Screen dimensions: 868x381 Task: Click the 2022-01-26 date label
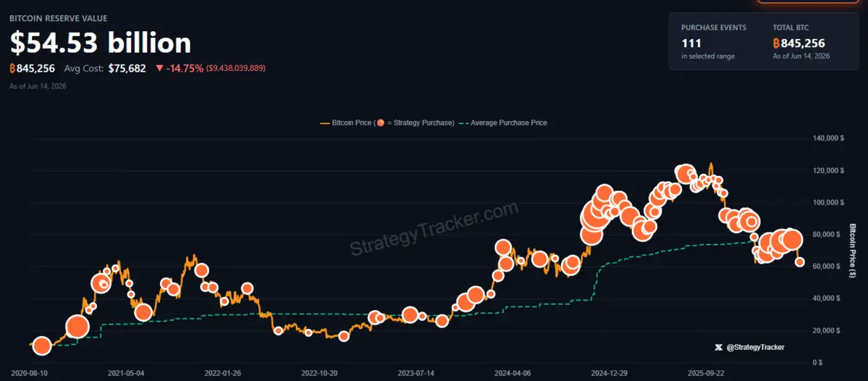click(223, 373)
